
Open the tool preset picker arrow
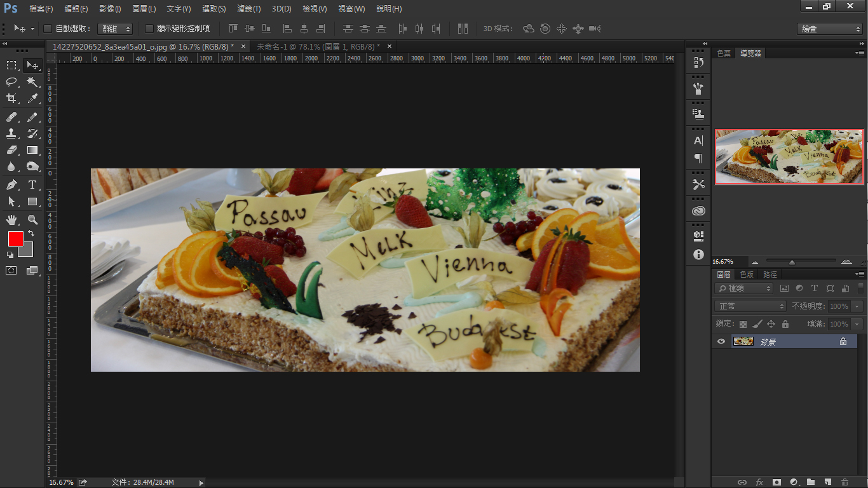coord(32,29)
